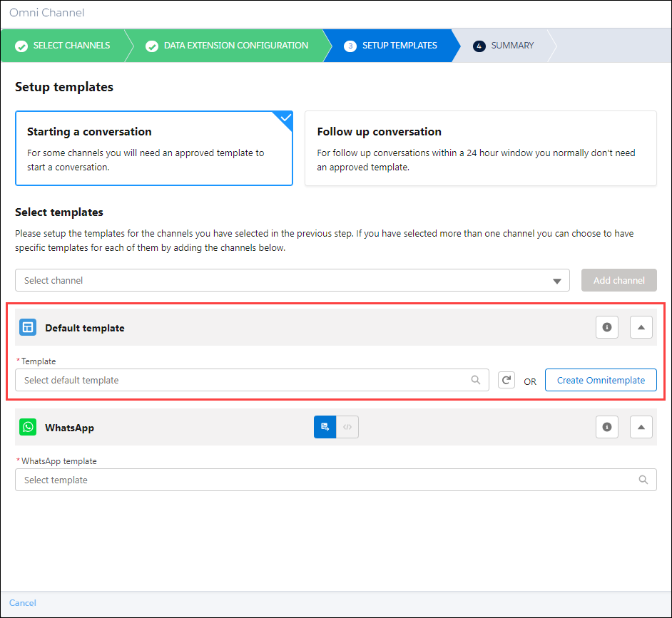This screenshot has width=672, height=618.
Task: Collapse the Default template section
Action: pyautogui.click(x=641, y=327)
